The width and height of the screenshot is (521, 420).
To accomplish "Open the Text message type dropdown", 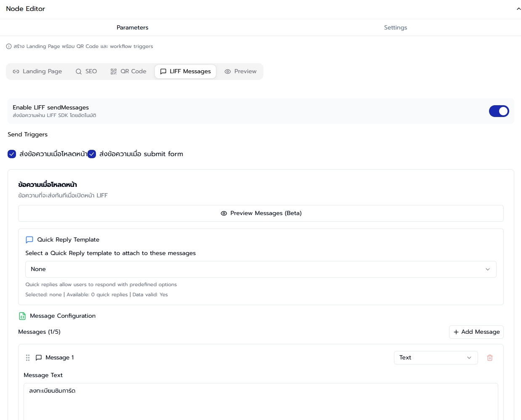I will (x=436, y=357).
